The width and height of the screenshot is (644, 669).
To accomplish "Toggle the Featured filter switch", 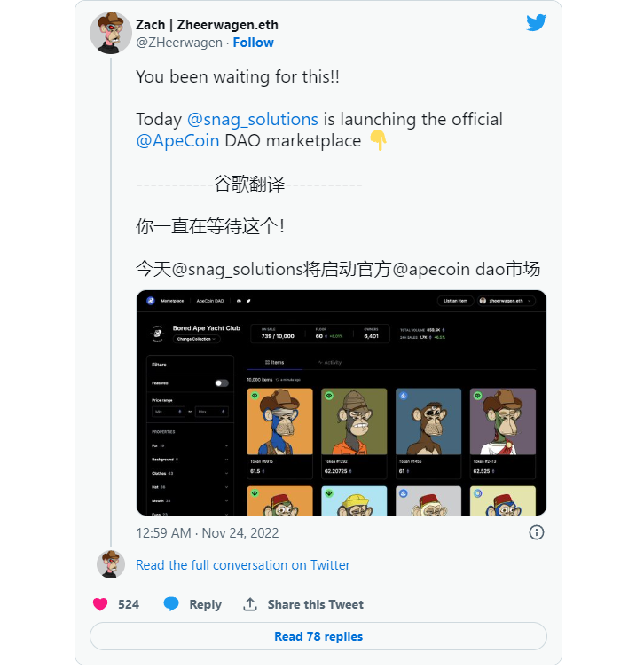I will point(222,383).
